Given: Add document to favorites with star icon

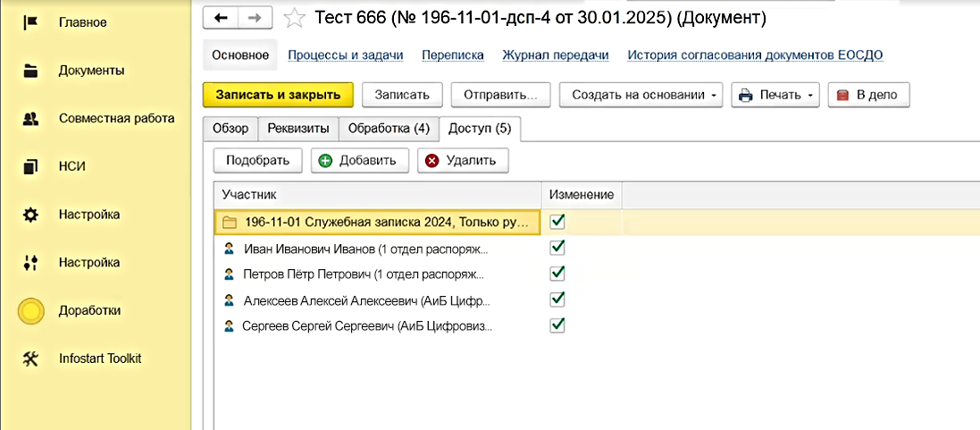Looking at the screenshot, I should [293, 17].
